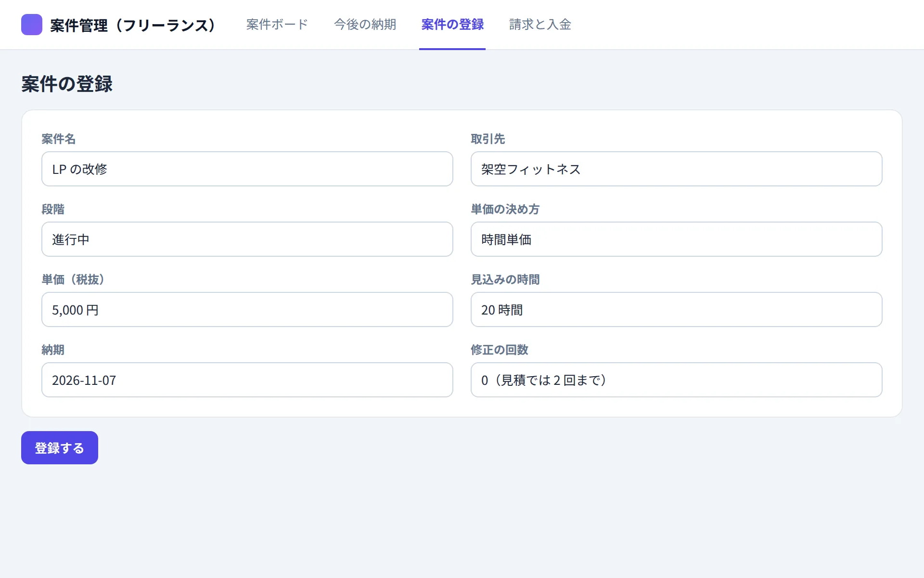Click the 案件名 label
Viewport: 924px width, 578px height.
59,139
